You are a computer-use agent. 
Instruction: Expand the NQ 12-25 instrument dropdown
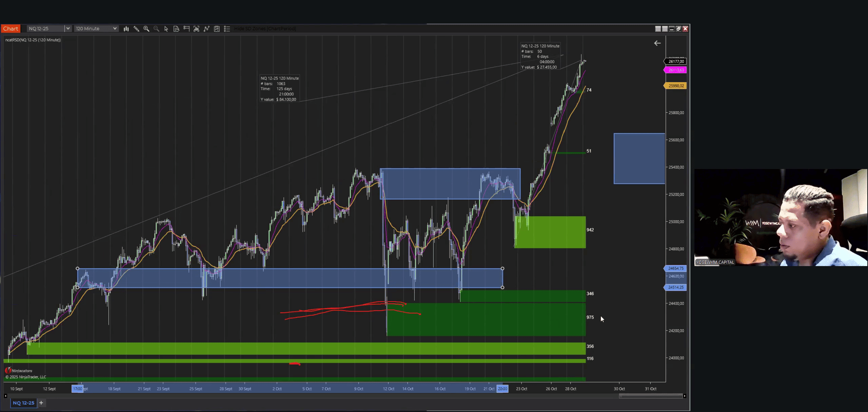68,29
